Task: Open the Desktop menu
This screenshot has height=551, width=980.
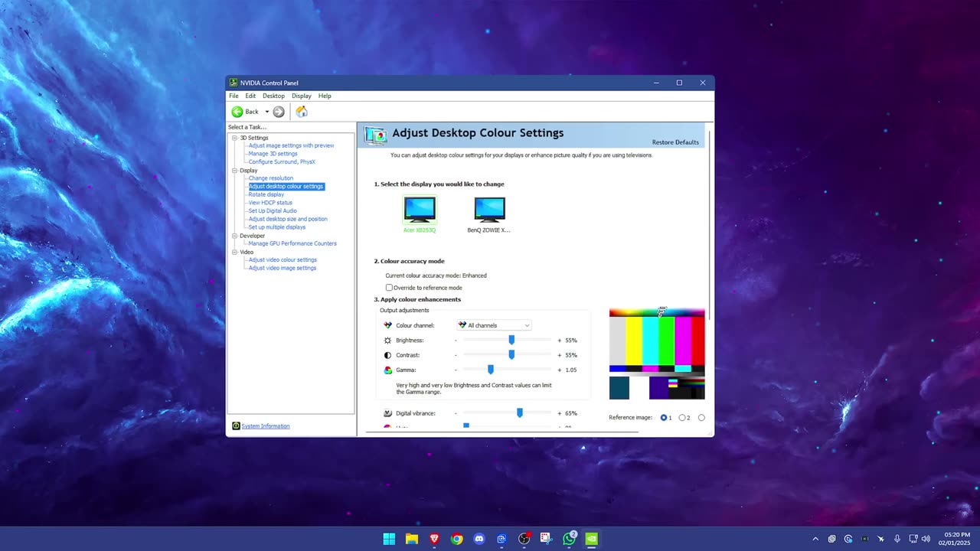Action: tap(273, 96)
